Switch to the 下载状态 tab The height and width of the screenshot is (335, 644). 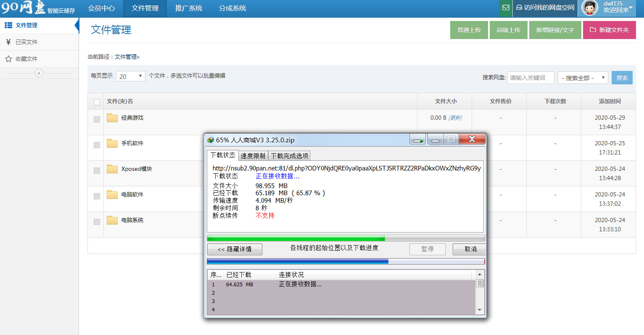coord(223,155)
